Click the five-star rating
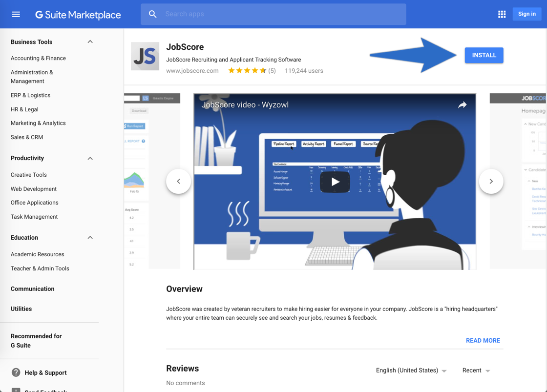The height and width of the screenshot is (392, 547). 247,71
